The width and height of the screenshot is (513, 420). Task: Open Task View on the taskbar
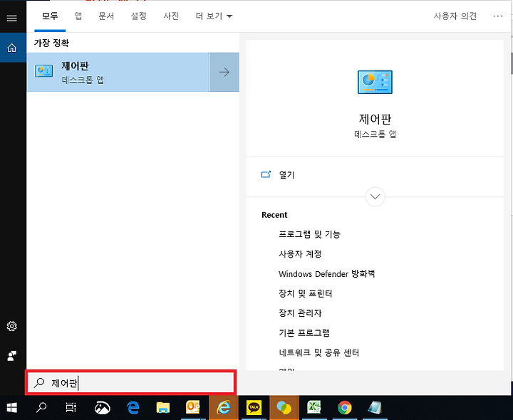tap(71, 408)
